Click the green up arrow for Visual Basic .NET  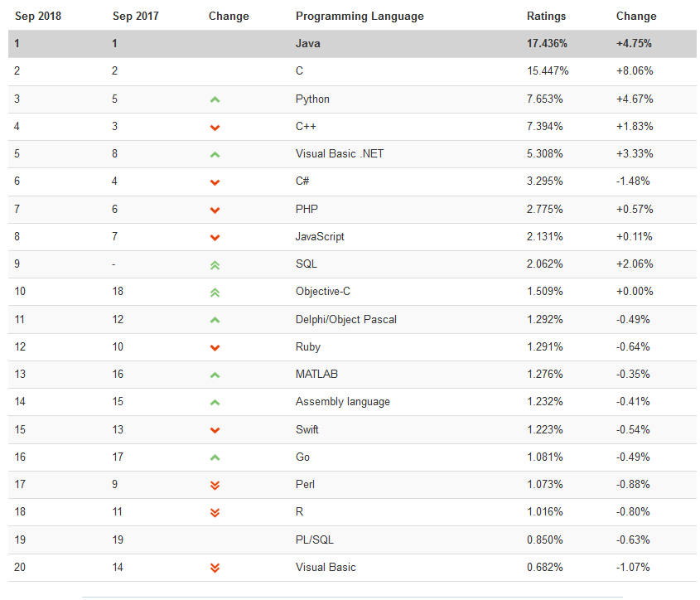pos(215,155)
